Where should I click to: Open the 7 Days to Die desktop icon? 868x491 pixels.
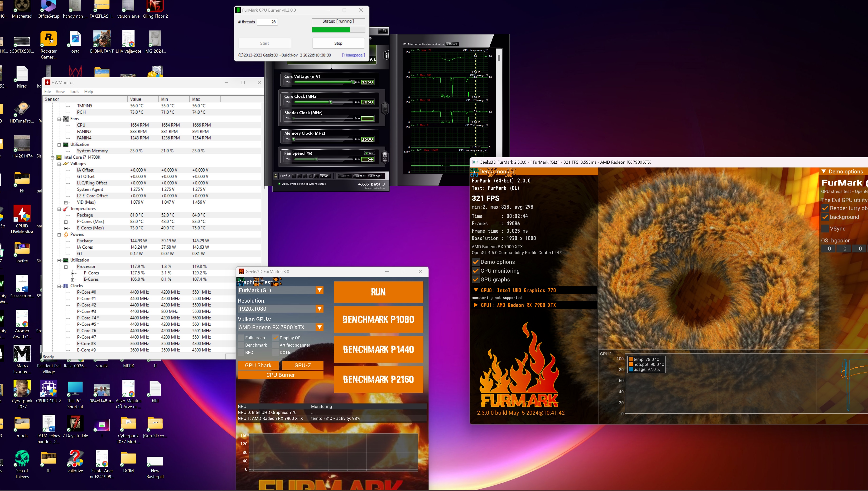[x=75, y=427]
